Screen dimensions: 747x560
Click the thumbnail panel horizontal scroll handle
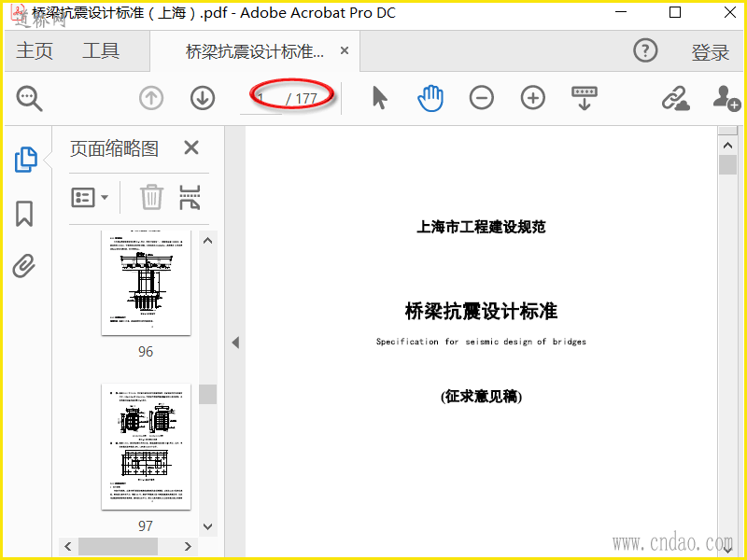point(119,546)
